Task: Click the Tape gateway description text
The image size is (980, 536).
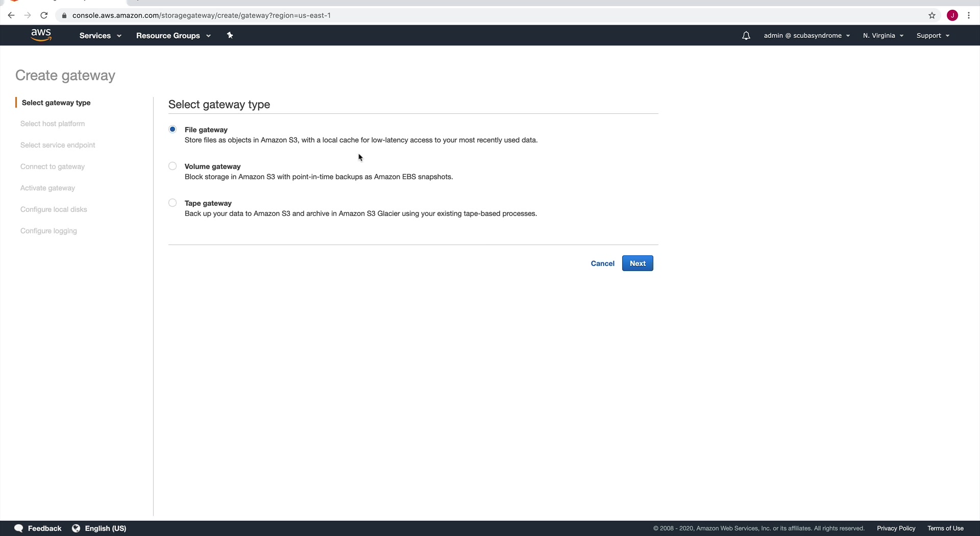Action: click(x=361, y=213)
